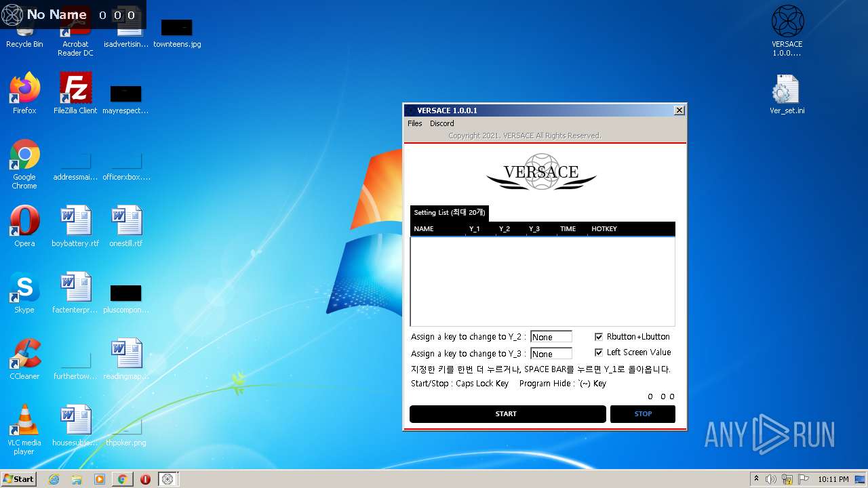Open Skype desktop shortcut
The image size is (868, 488).
point(24,293)
